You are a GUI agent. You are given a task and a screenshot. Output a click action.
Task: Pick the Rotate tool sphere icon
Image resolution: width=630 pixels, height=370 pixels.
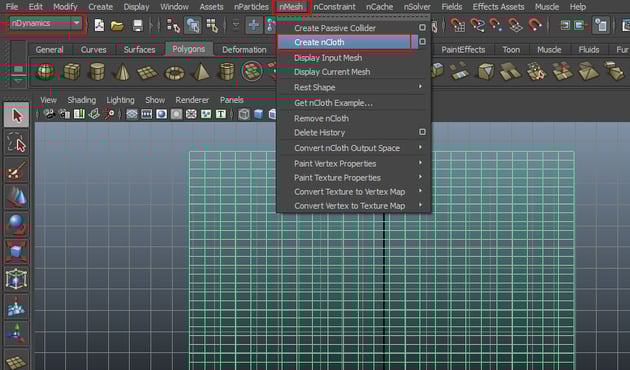click(16, 224)
